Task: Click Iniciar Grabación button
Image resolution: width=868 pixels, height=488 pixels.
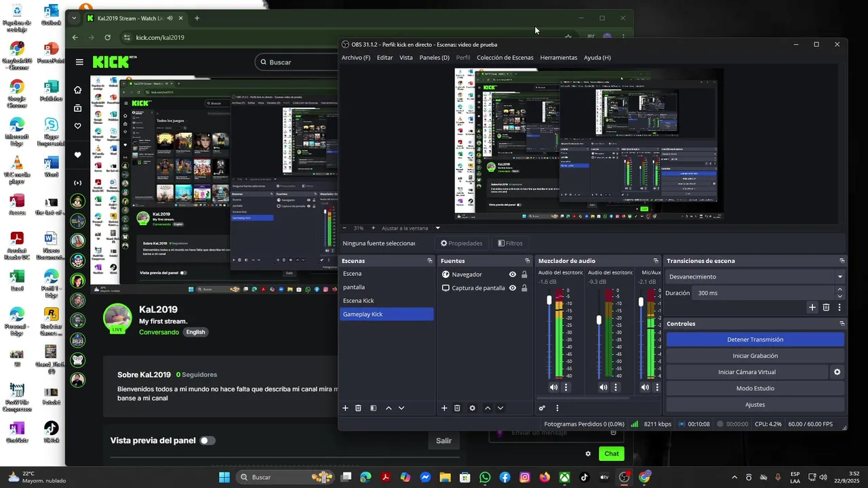Action: tap(755, 356)
